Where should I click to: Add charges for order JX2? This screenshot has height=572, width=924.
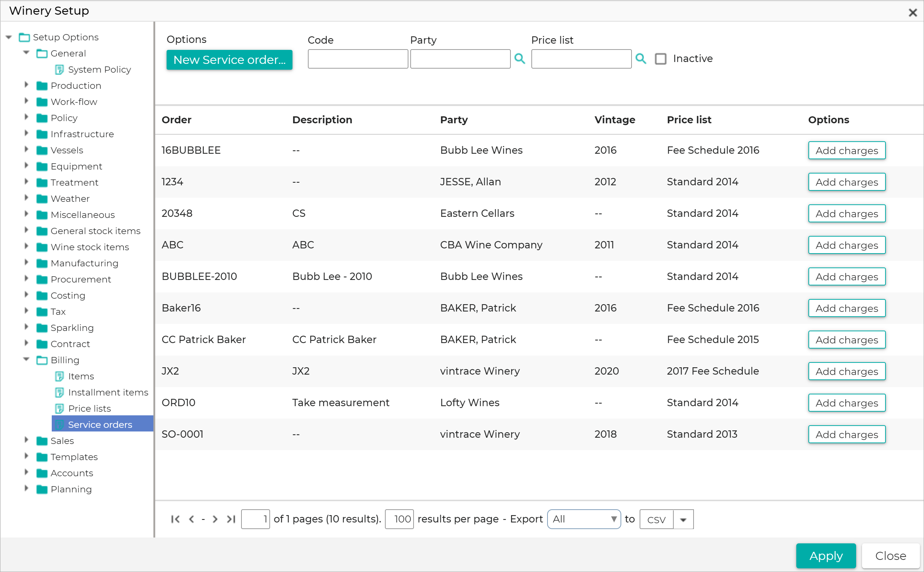[847, 372]
